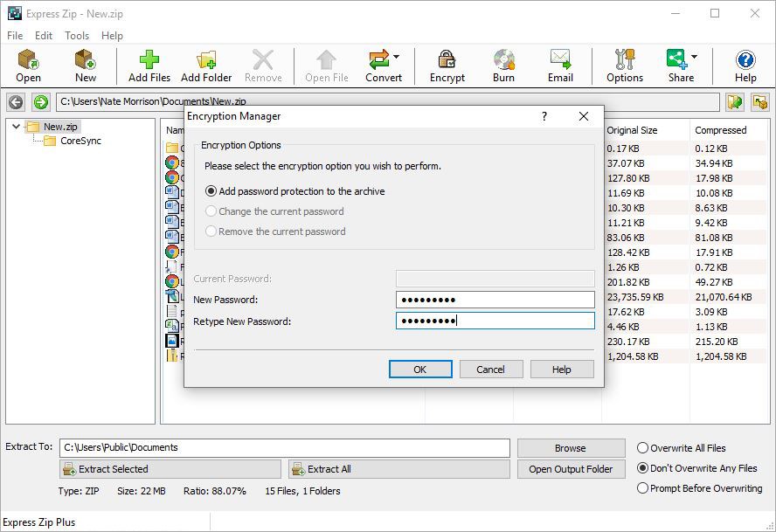
Task: Click the archive path address bar
Action: point(387,102)
